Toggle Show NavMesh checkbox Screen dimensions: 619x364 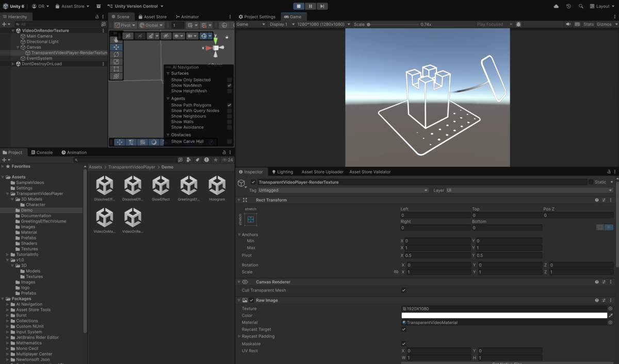pos(229,85)
